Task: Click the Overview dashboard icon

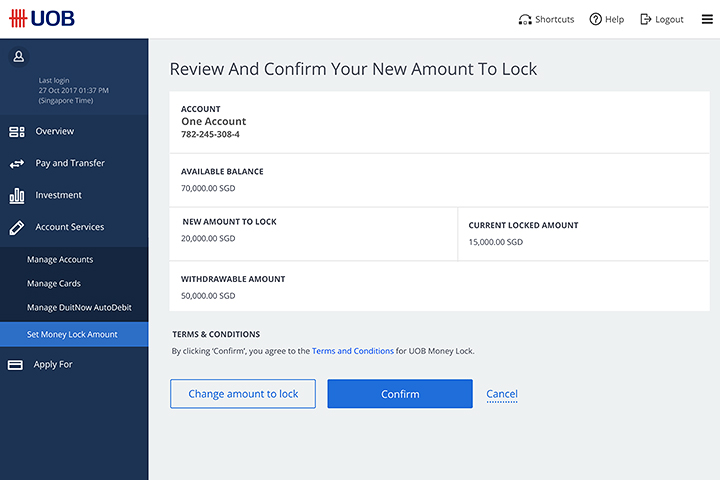Action: (17, 132)
